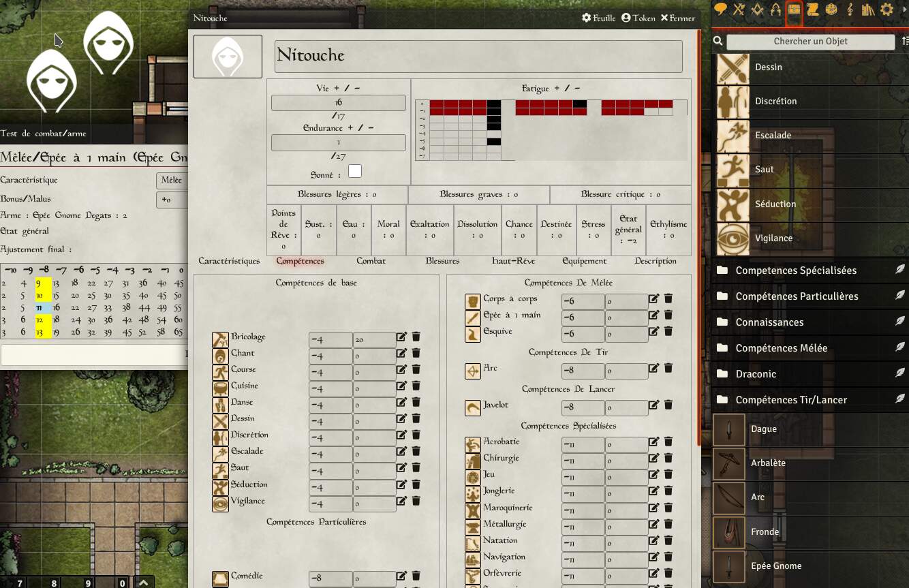The image size is (909, 588).
Task: Open the playlists (music note) sidebar tab
Action: click(x=850, y=10)
